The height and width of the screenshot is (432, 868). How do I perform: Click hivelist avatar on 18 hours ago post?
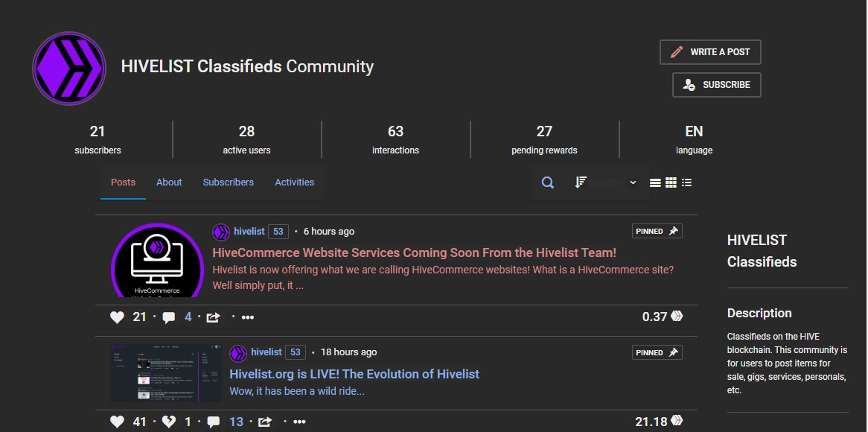point(238,353)
